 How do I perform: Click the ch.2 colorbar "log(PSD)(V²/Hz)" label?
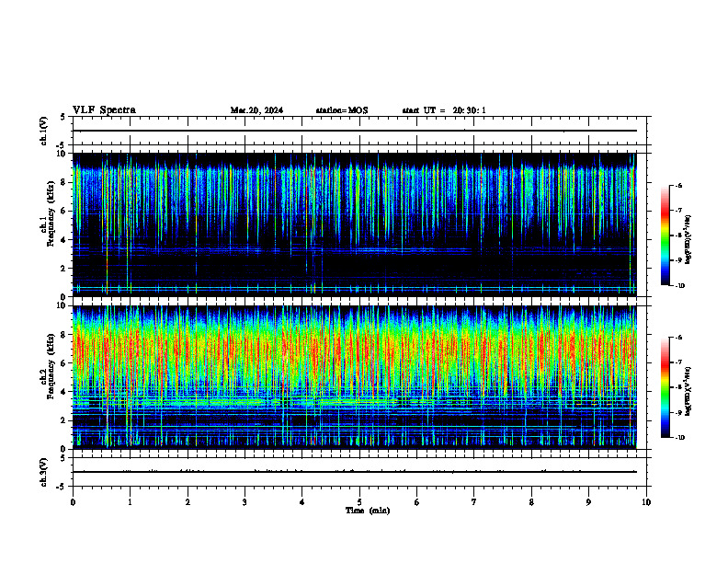[x=688, y=391]
